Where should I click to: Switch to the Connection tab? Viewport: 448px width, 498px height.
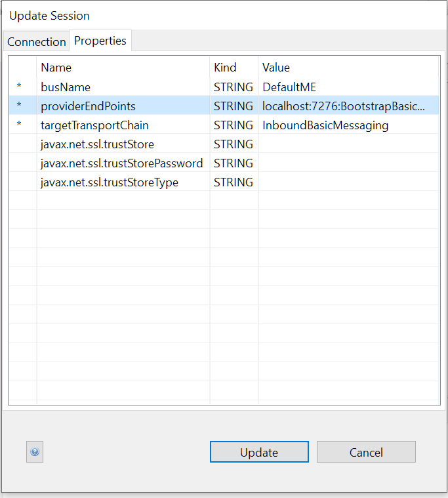click(37, 41)
